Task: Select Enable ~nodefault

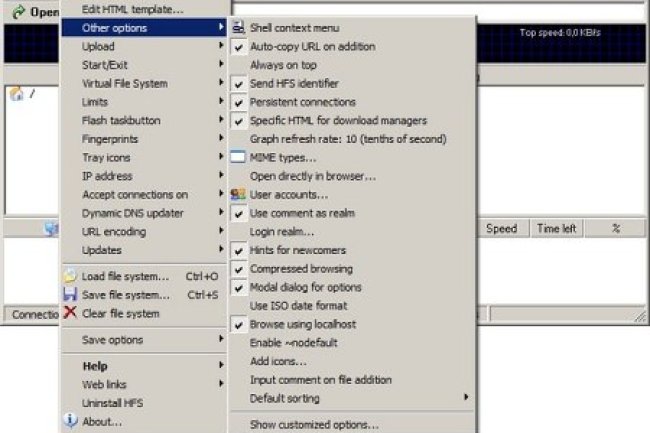Action: coord(353,343)
